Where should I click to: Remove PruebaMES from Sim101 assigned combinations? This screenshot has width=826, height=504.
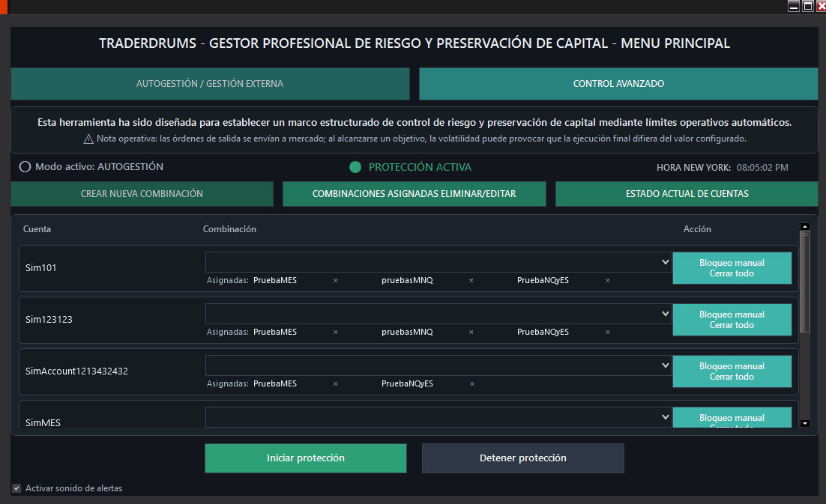coord(335,281)
